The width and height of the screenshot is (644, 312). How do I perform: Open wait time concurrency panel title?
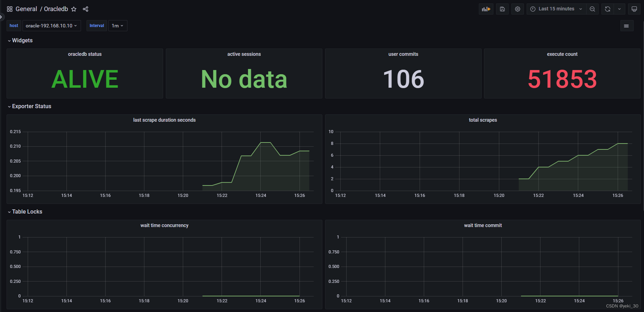tap(164, 225)
